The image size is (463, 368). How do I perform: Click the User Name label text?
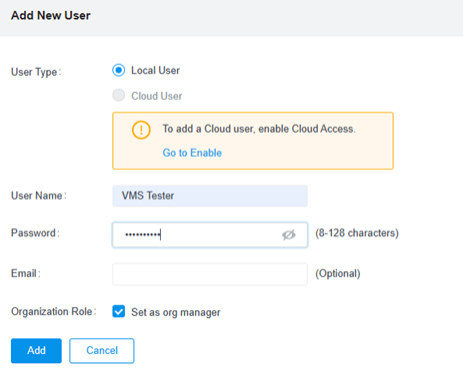coord(39,195)
